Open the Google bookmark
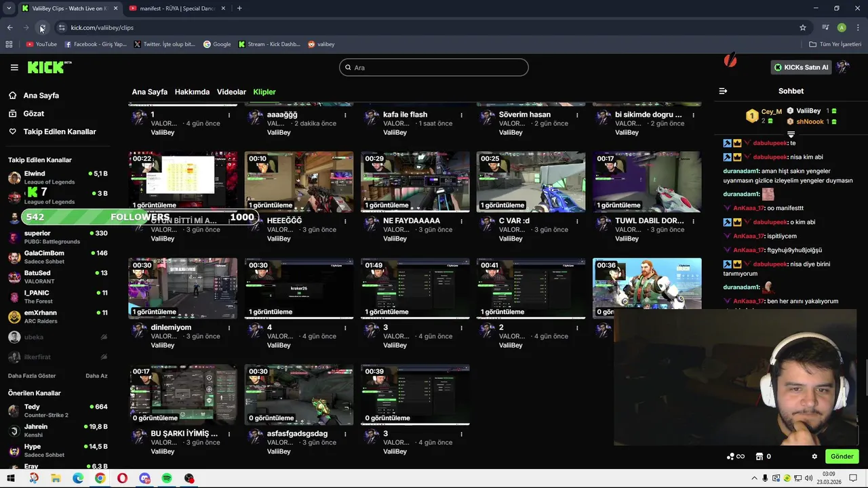 click(x=217, y=44)
